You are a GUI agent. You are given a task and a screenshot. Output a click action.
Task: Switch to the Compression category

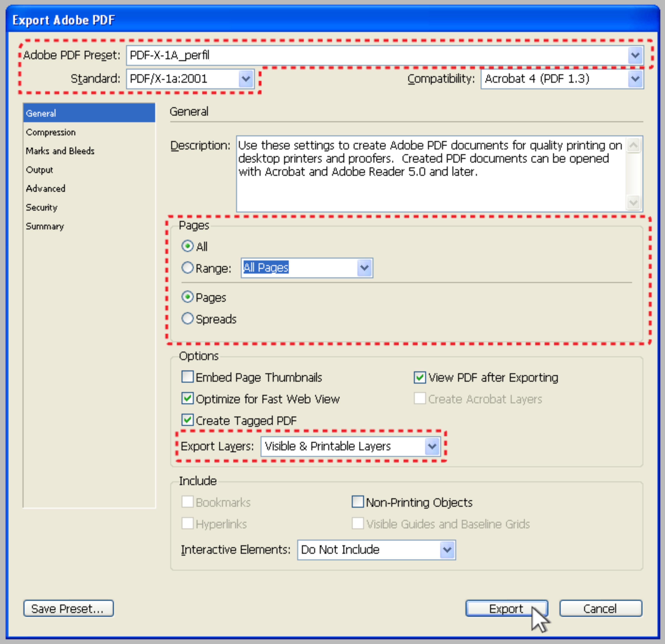point(89,132)
